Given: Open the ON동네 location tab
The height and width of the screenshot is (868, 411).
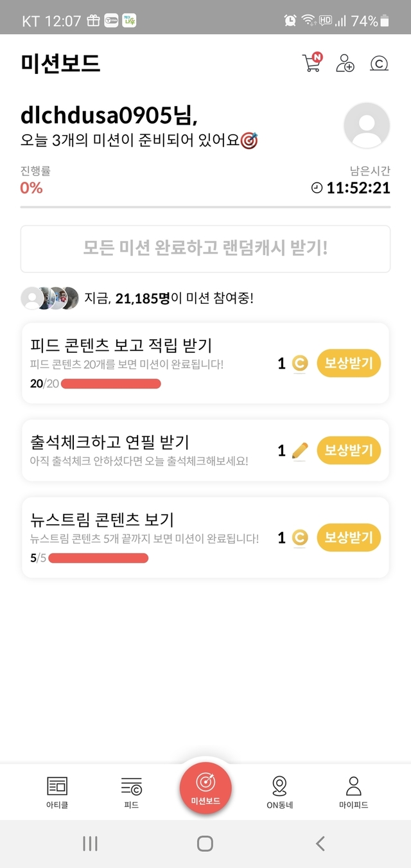Looking at the screenshot, I should point(279,792).
